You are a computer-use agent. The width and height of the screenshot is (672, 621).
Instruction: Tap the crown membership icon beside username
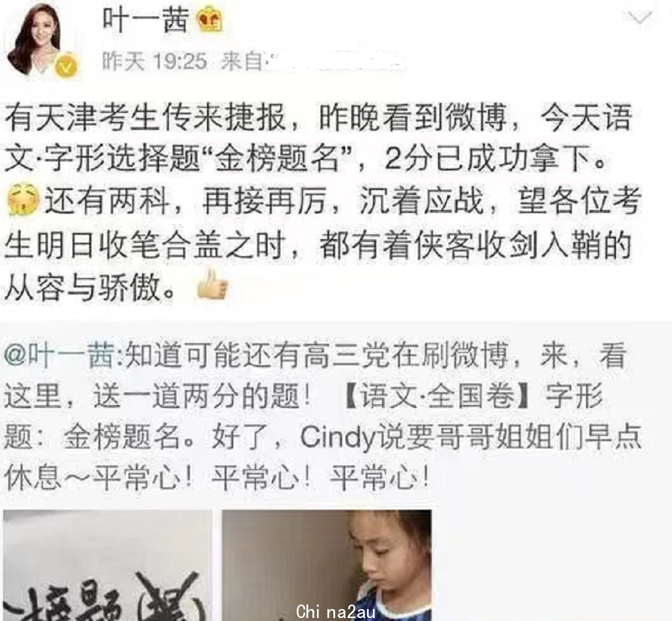tap(210, 21)
